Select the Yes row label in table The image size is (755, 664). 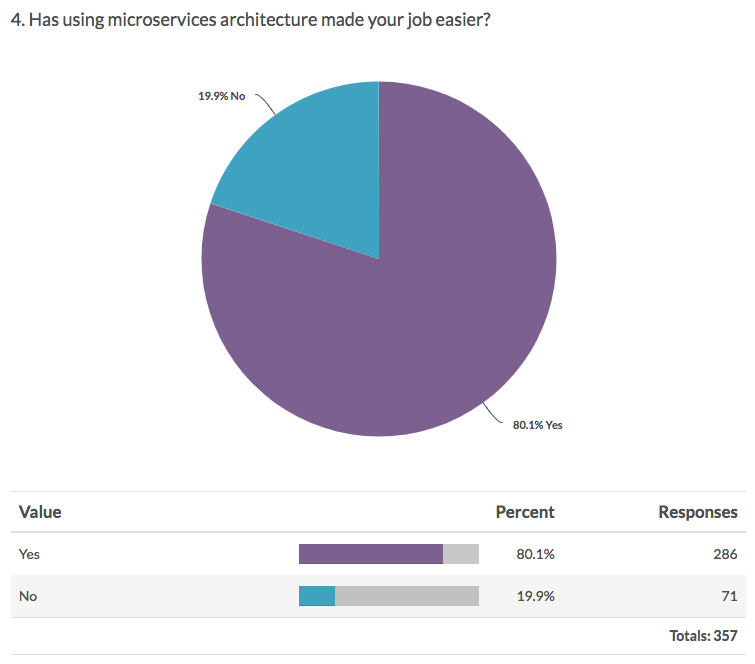coord(30,554)
